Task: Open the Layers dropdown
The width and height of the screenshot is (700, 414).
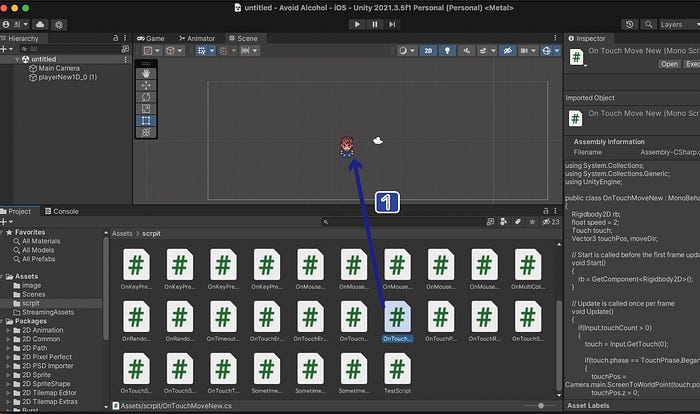Action: [x=680, y=25]
